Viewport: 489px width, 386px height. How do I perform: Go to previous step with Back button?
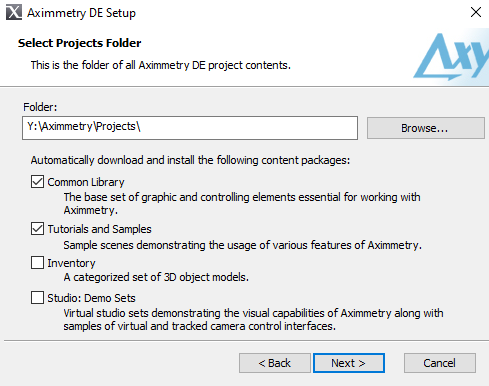click(275, 363)
